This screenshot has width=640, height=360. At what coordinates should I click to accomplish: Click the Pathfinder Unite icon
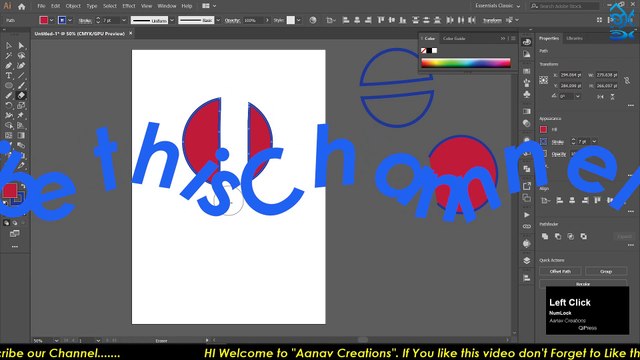[545, 236]
